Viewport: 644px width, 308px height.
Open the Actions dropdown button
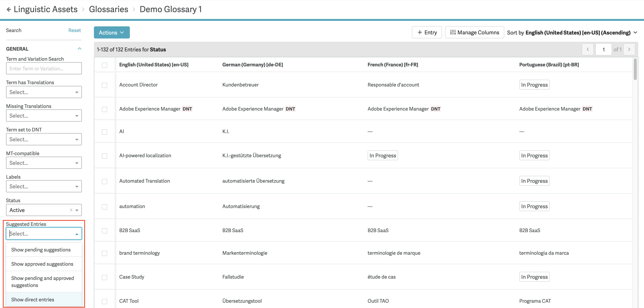pos(111,33)
